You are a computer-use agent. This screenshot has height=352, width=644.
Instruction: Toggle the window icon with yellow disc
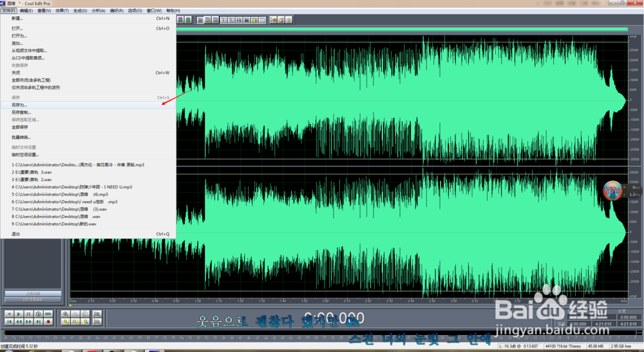208,20
